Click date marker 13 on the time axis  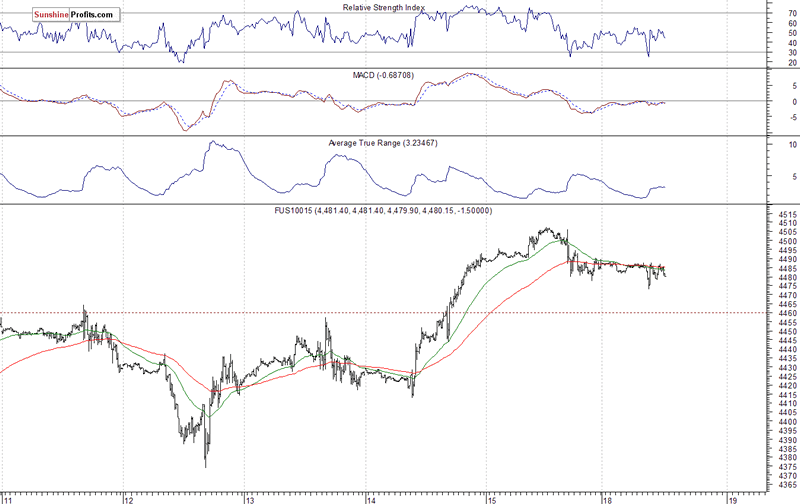click(x=250, y=499)
